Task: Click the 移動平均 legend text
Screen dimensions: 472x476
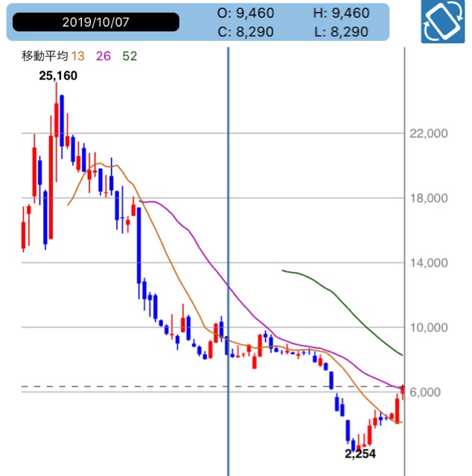Action: [45, 57]
